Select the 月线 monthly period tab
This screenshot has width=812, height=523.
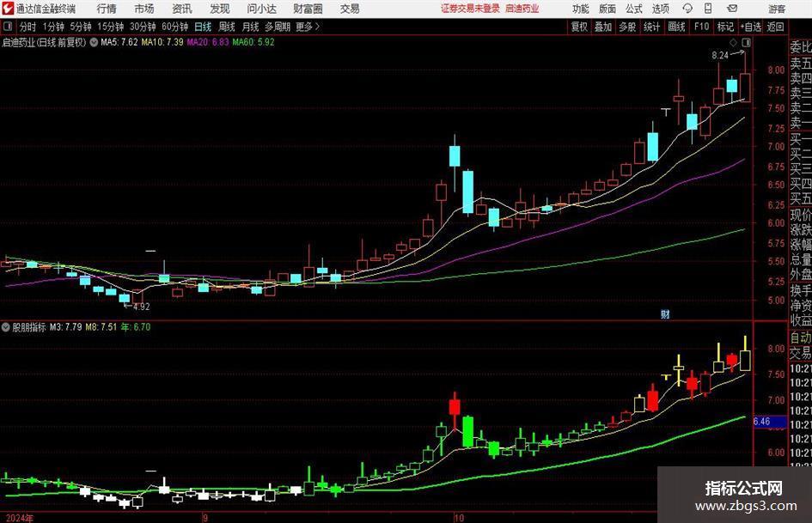click(x=251, y=27)
